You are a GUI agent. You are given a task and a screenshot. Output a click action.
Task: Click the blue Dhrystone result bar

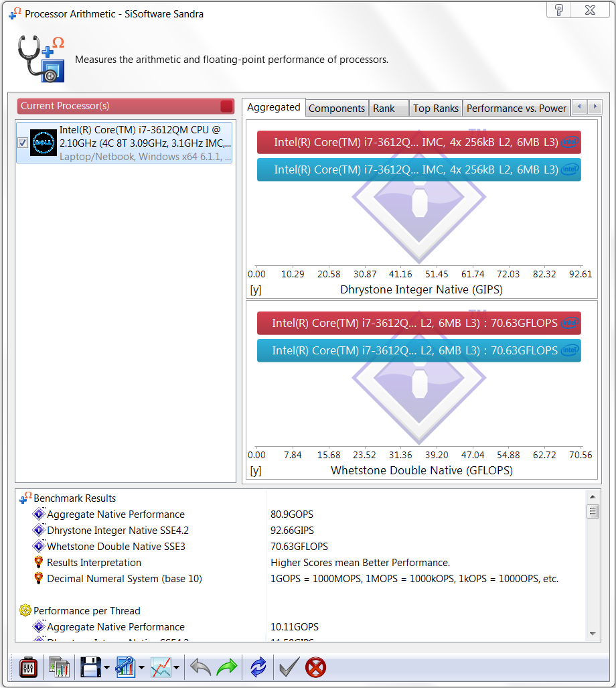point(418,169)
